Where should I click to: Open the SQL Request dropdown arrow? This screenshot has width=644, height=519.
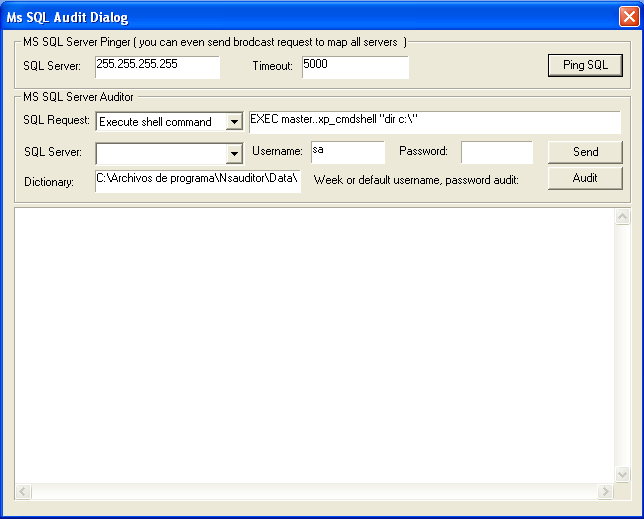click(x=234, y=122)
